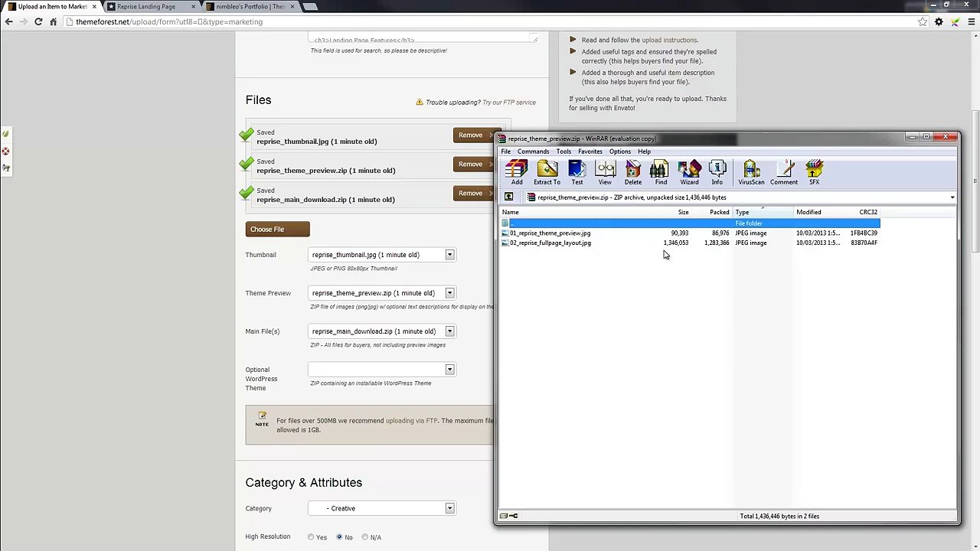Open the WinRAR Help menu

(644, 152)
